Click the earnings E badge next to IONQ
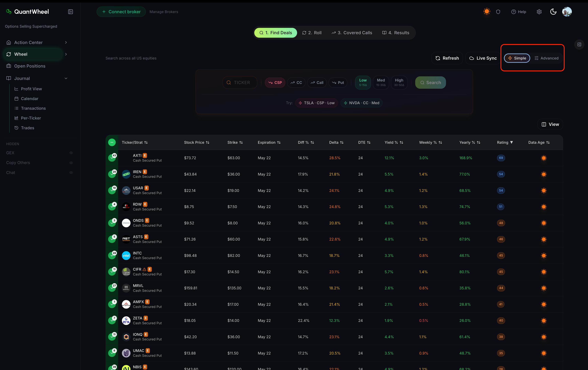Screen dimensions: 588x370 point(146,334)
